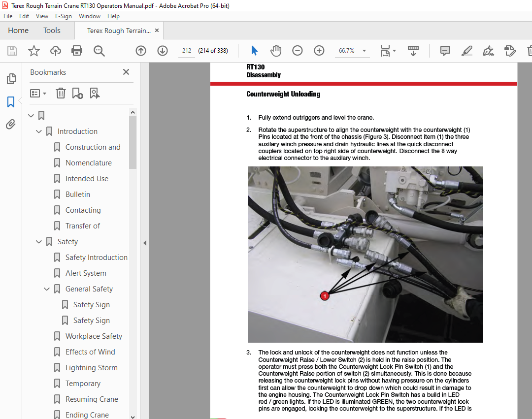Click the page number input field
The width and height of the screenshot is (532, 419).
tap(186, 51)
